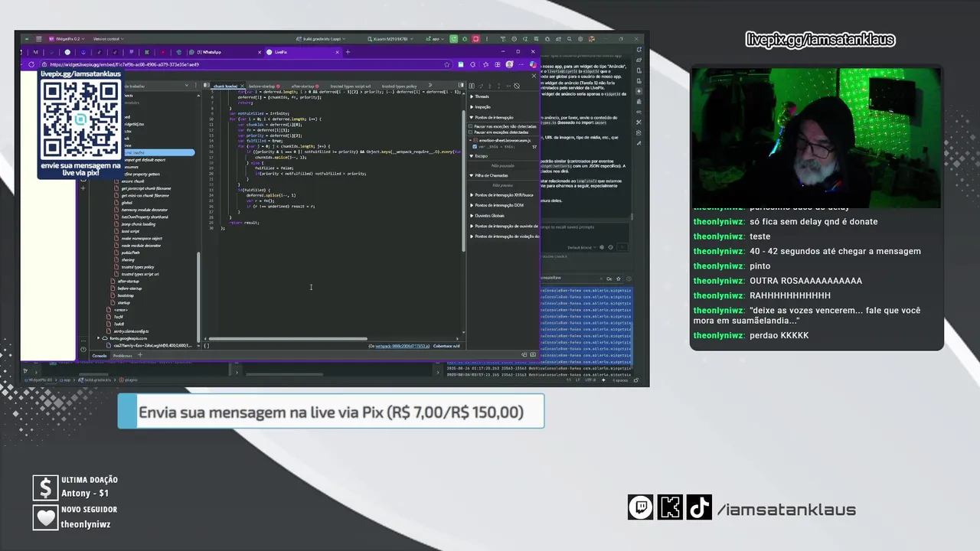Reload the browser page
The height and width of the screenshot is (551, 980).
tap(31, 64)
